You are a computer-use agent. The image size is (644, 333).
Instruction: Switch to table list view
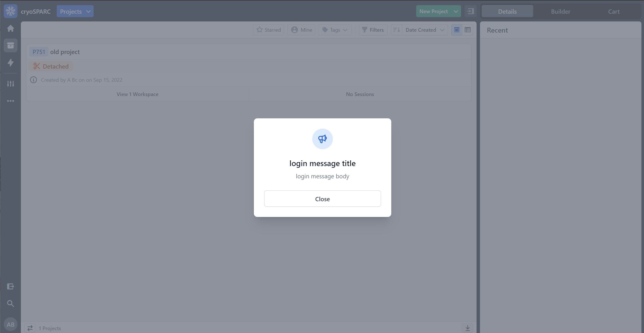tap(467, 30)
